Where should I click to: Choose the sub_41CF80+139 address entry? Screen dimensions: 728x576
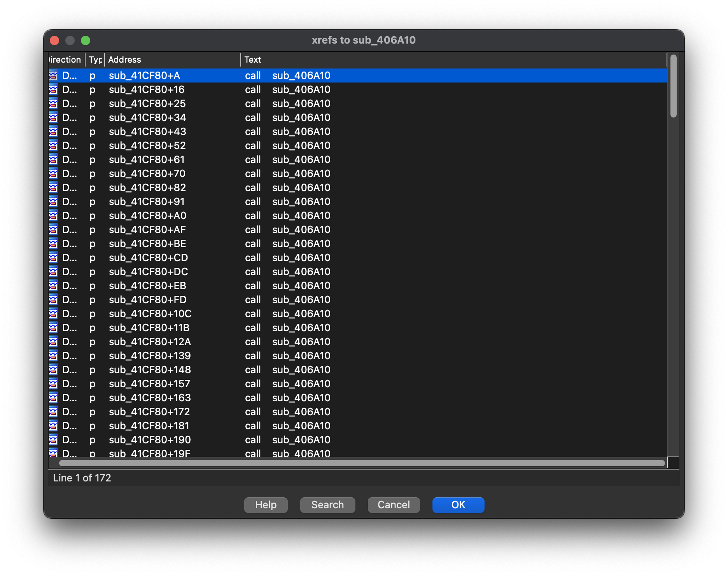[x=150, y=356]
